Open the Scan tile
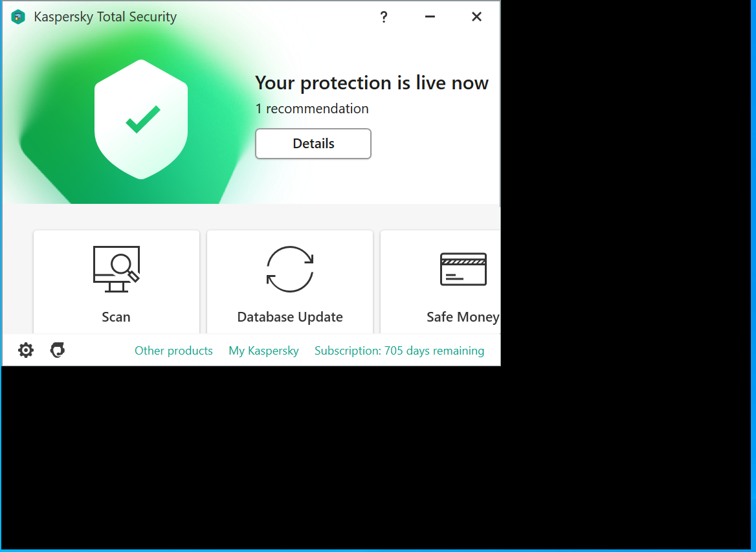This screenshot has width=756, height=552. tap(117, 282)
